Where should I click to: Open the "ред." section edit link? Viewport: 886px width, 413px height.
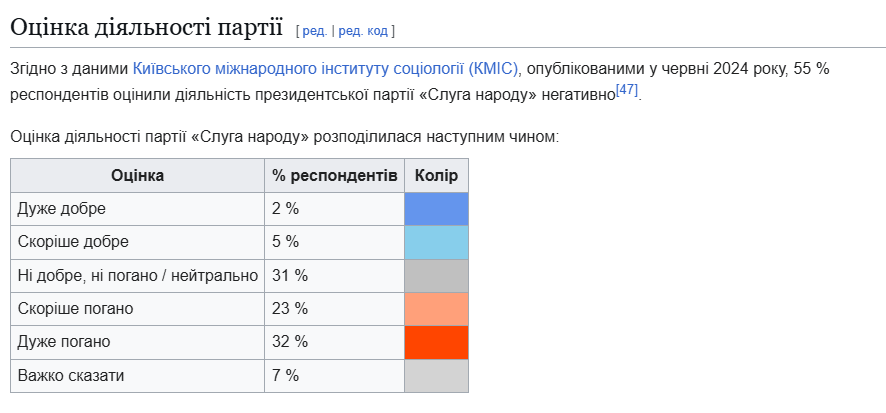pyautogui.click(x=315, y=31)
